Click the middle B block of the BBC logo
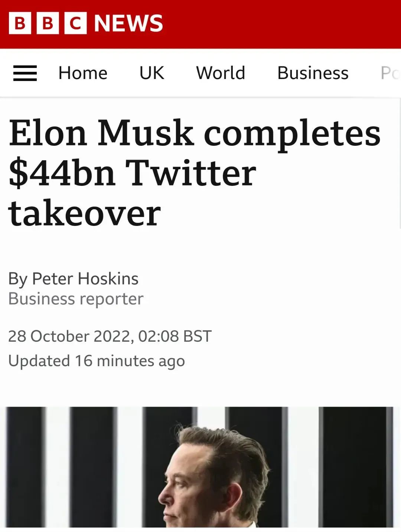401x532 pixels. pos(48,23)
